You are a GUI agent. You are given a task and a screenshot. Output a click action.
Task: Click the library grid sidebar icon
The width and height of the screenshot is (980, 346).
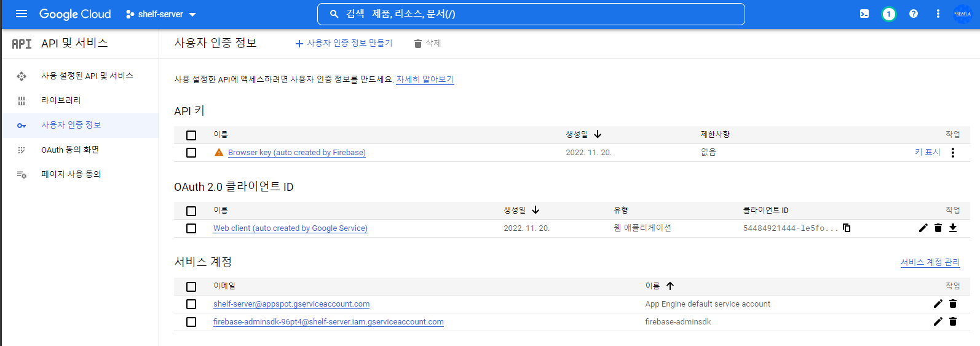[x=22, y=101]
